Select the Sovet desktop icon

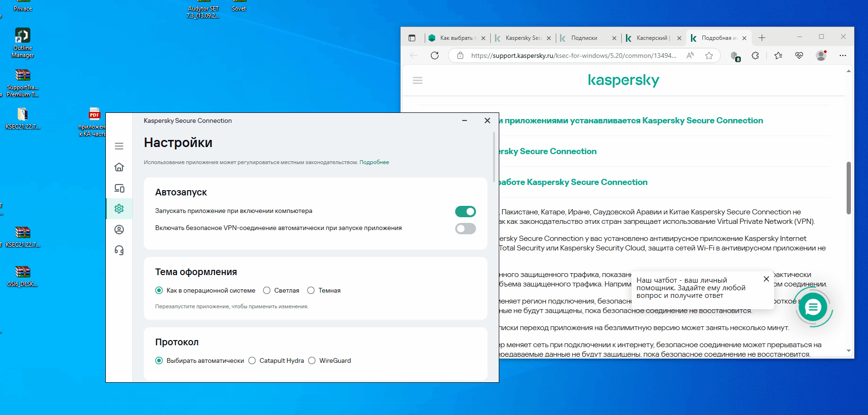pos(239,6)
